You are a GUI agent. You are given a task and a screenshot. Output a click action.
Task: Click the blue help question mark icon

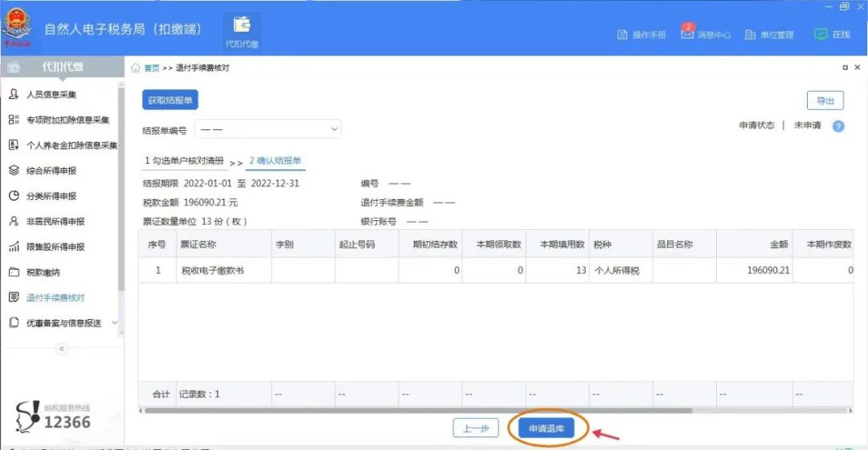click(838, 126)
